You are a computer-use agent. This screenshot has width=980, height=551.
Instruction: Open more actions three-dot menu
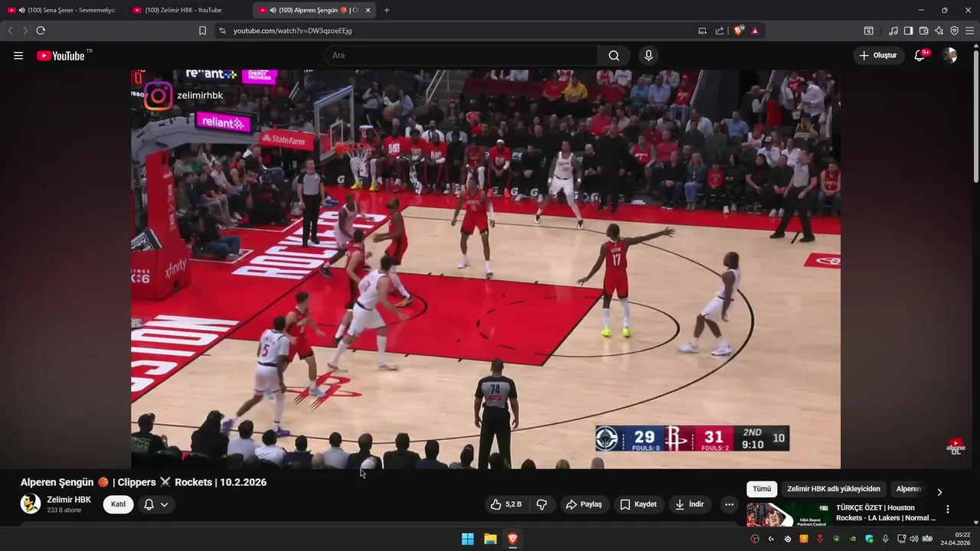729,504
